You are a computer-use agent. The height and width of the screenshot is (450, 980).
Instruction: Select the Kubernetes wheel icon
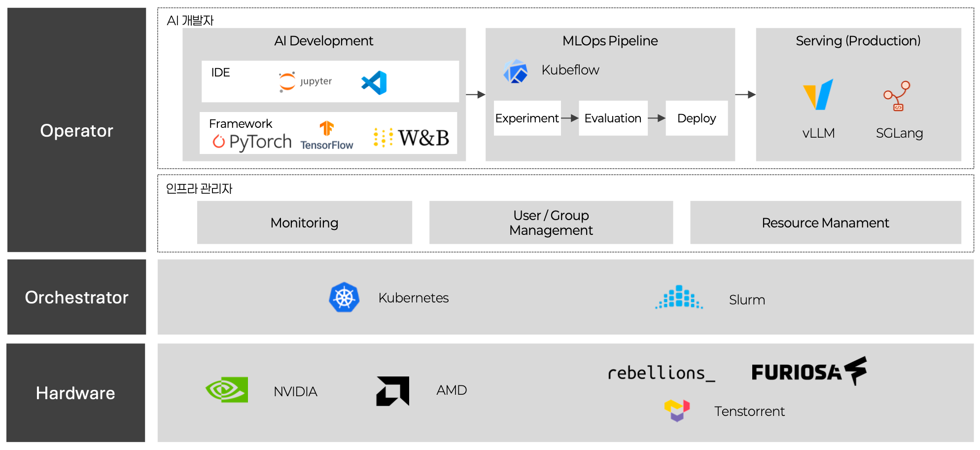click(344, 298)
